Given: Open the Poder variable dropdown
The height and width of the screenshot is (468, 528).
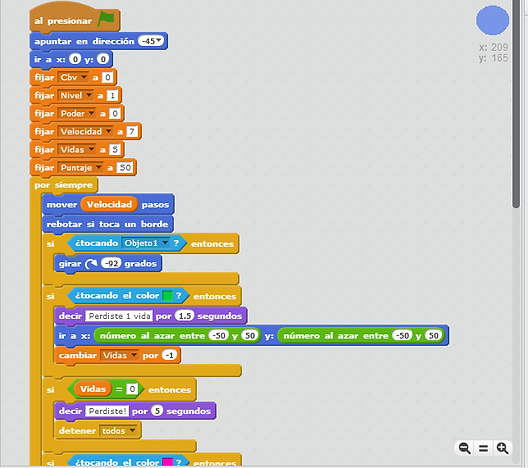Looking at the screenshot, I should click(92, 113).
